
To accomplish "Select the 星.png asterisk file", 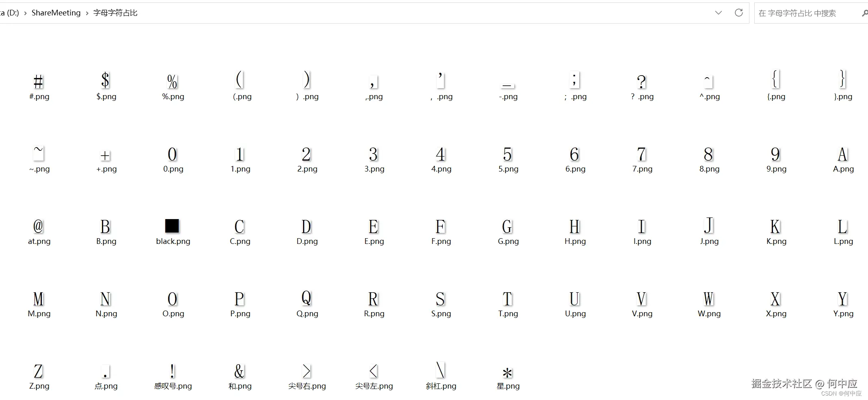I will pos(507,372).
